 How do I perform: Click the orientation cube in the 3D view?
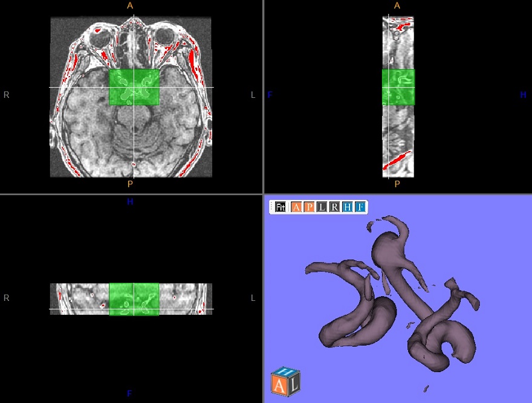click(285, 381)
